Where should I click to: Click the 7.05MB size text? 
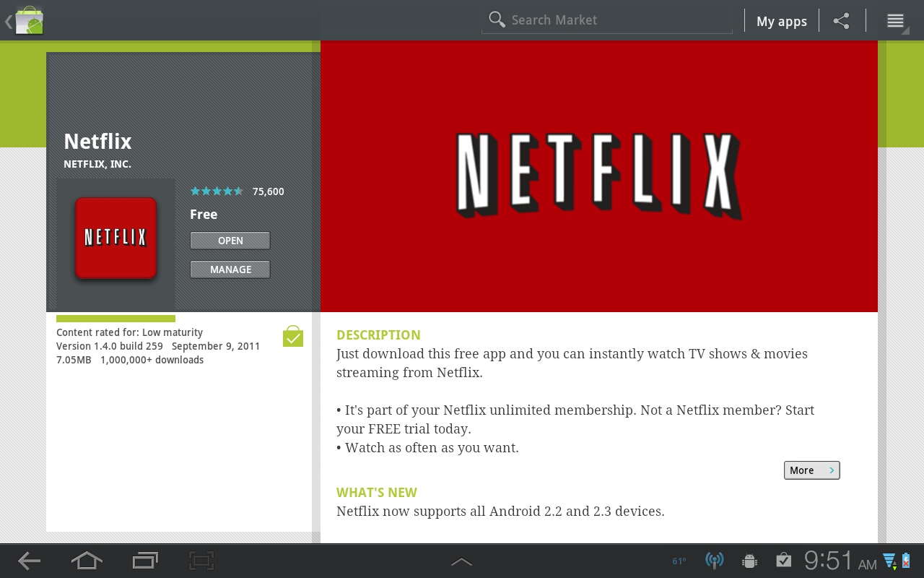[74, 360]
